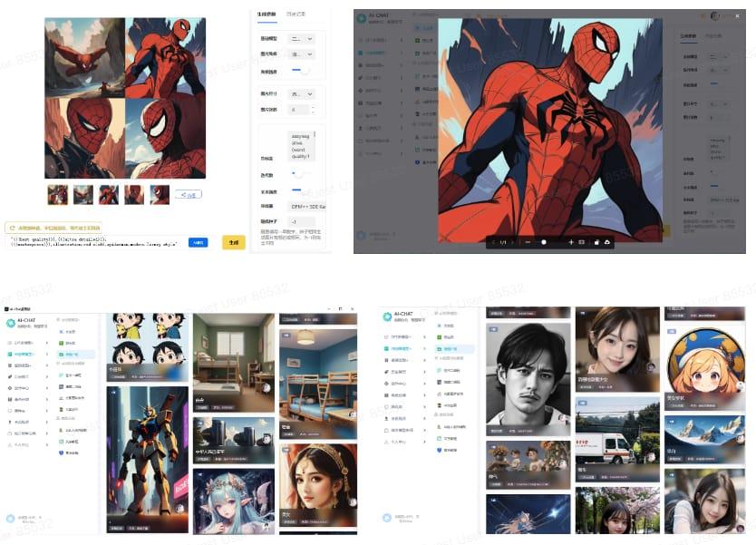756x545 pixels.
Task: Click the '1/1' page counter in viewer toolbar
Action: (x=503, y=242)
